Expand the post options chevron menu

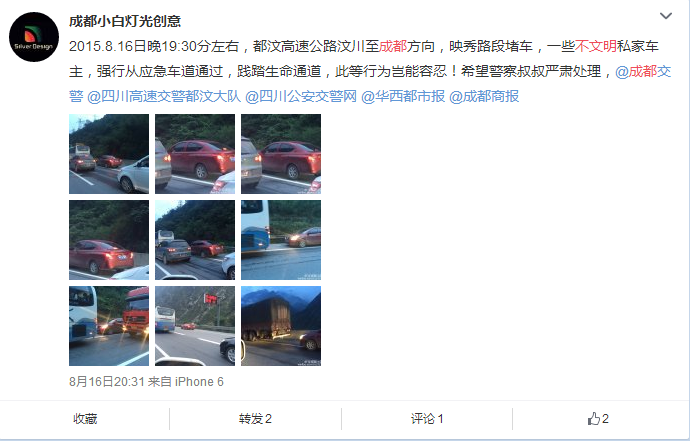point(666,16)
